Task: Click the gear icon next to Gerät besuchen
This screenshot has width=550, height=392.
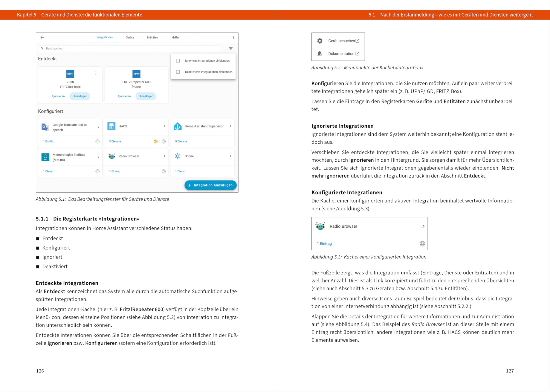Action: click(320, 41)
